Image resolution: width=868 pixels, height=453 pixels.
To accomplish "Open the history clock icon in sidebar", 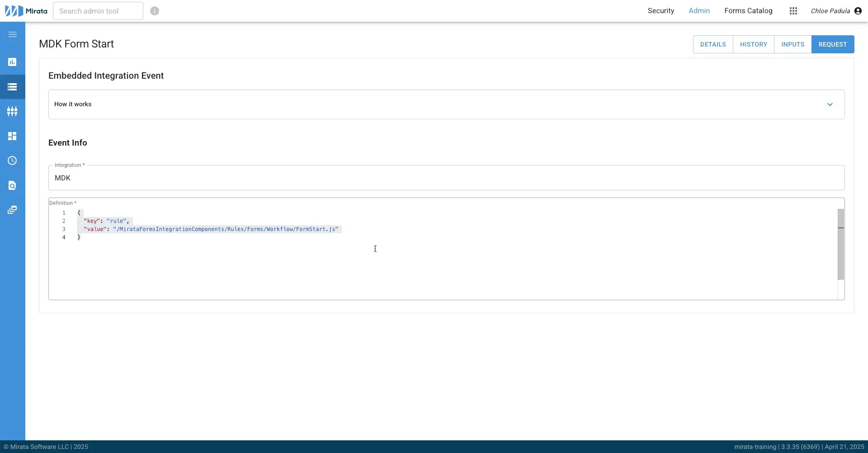I will pos(12,160).
